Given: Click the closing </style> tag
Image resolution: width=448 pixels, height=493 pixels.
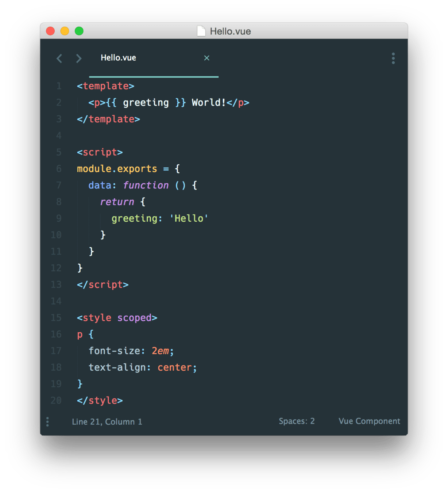Looking at the screenshot, I should point(100,401).
